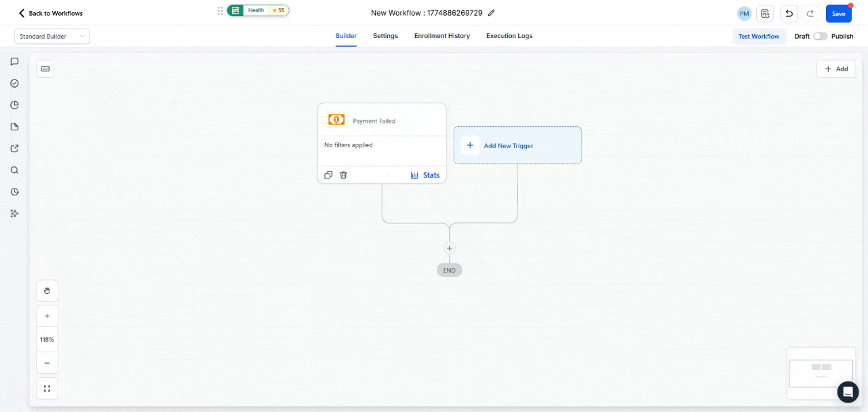The height and width of the screenshot is (412, 868).
Task: Delete the Payment Failed trigger
Action: (x=343, y=175)
